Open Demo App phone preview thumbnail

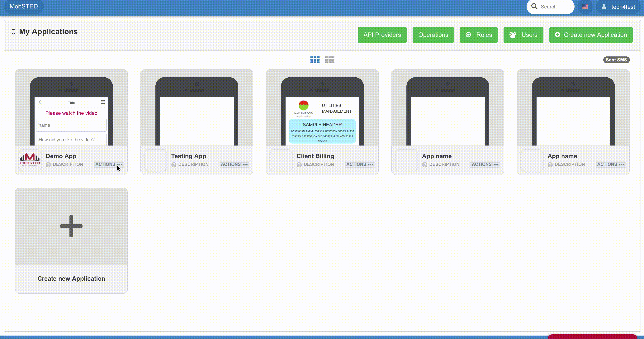[71, 107]
